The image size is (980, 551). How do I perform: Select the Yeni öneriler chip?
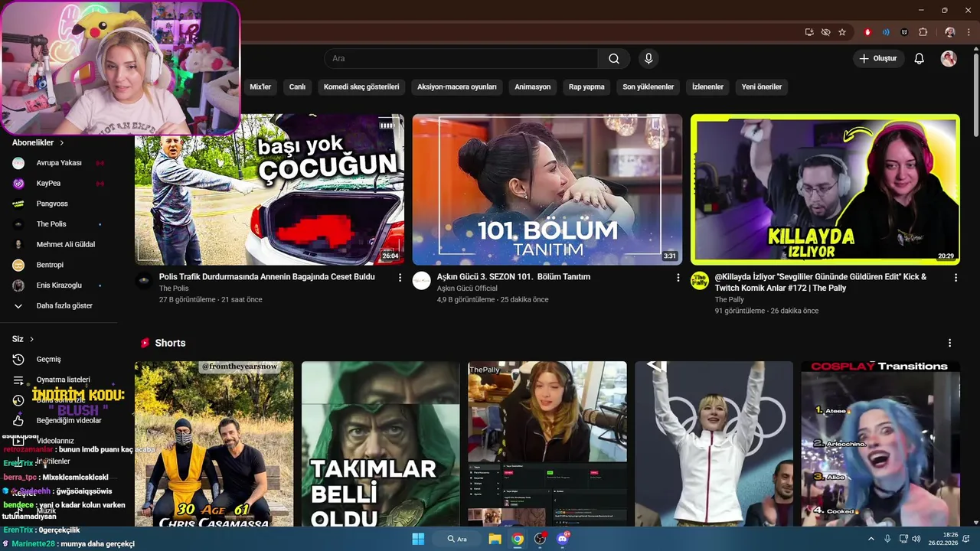pos(762,87)
